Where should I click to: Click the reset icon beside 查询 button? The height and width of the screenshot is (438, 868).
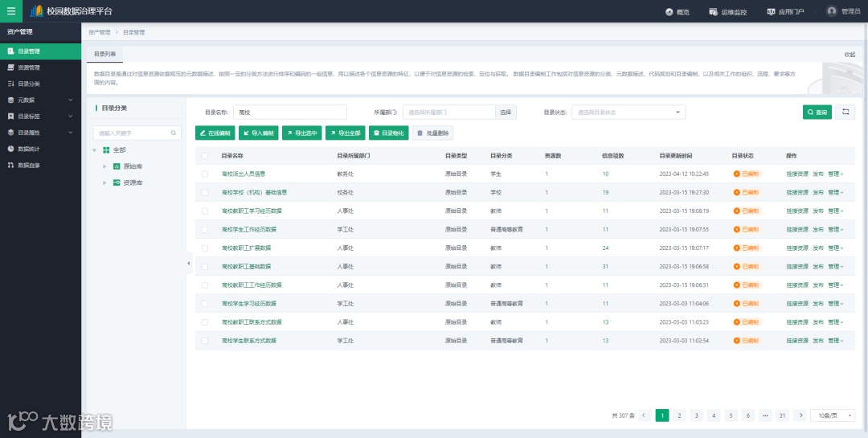tap(845, 112)
